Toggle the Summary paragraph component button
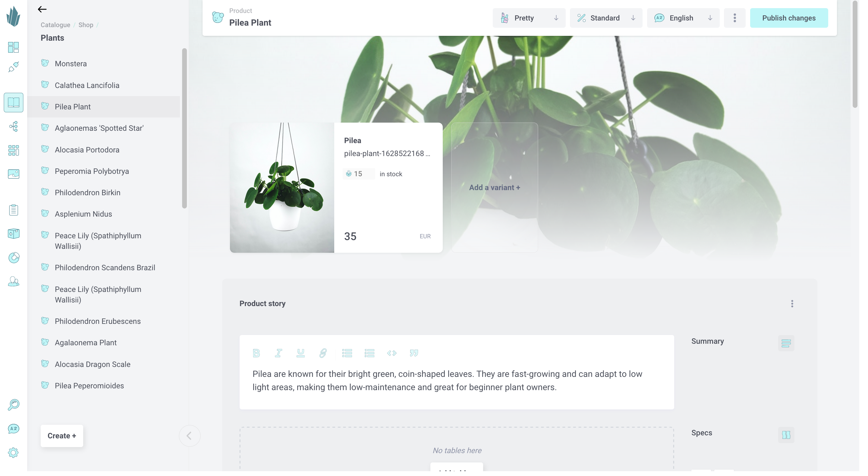The height and width of the screenshot is (476, 868). coord(786,343)
